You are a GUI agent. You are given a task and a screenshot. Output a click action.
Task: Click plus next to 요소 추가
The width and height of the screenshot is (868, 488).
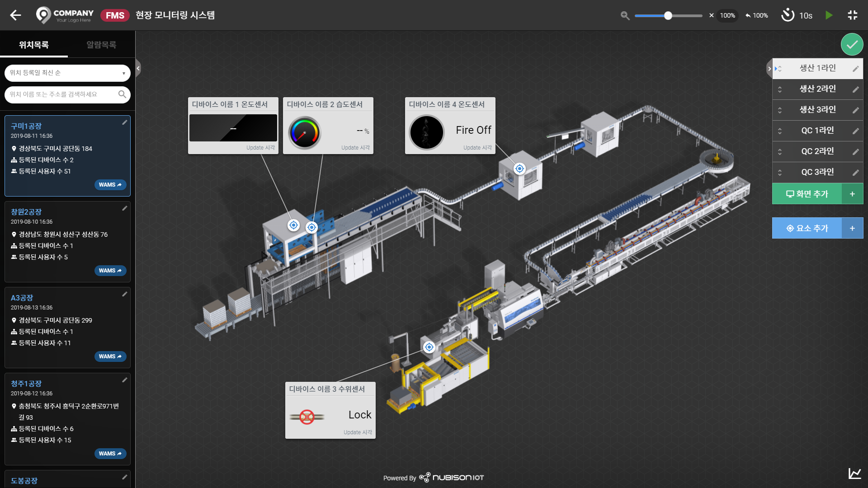(852, 228)
